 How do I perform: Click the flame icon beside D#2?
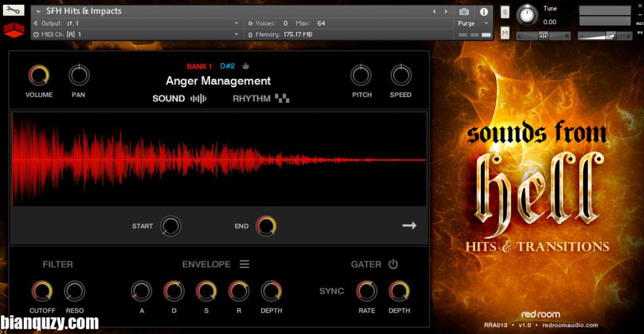(246, 66)
